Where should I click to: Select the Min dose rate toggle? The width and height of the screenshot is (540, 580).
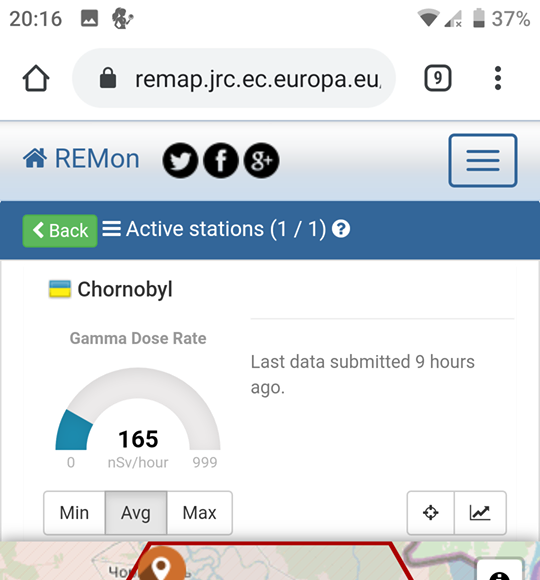tap(74, 513)
